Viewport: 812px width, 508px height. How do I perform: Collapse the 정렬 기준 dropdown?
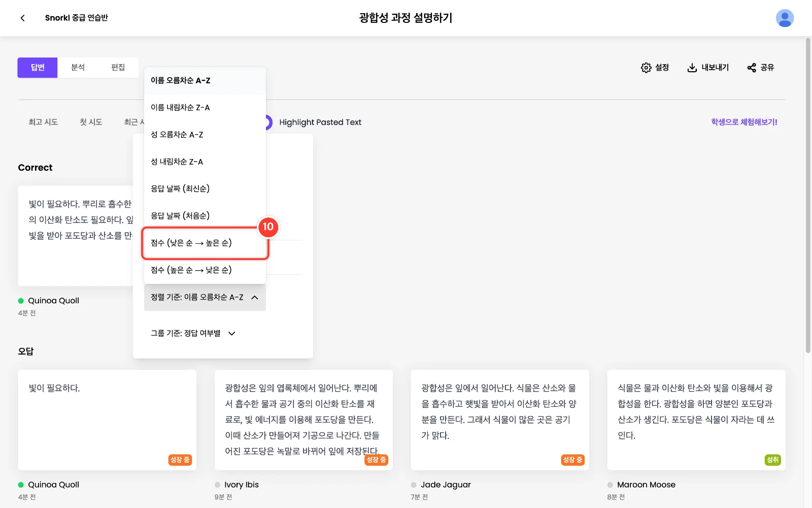pos(205,297)
